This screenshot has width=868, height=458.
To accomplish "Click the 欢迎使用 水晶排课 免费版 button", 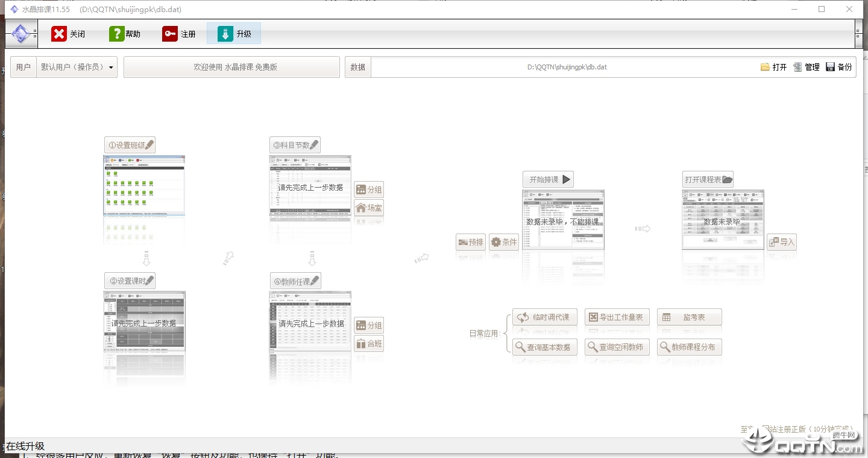I will (231, 67).
